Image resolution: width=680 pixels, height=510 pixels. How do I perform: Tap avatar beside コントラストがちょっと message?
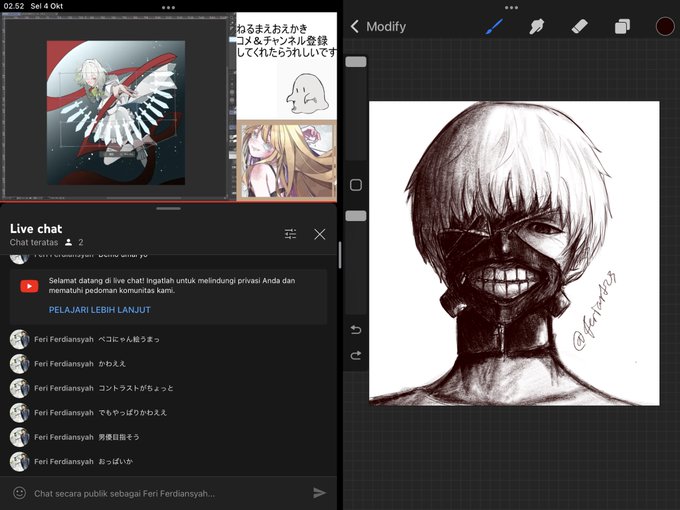point(20,388)
